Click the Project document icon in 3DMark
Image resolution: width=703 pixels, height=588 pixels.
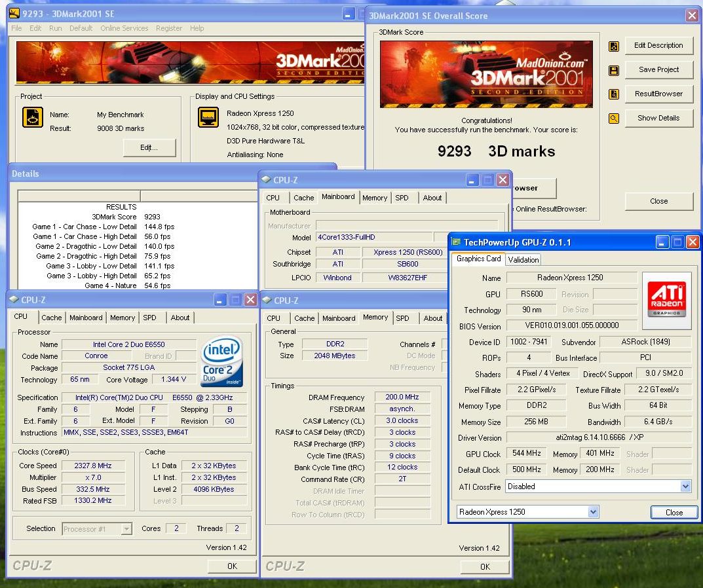pyautogui.click(x=33, y=117)
